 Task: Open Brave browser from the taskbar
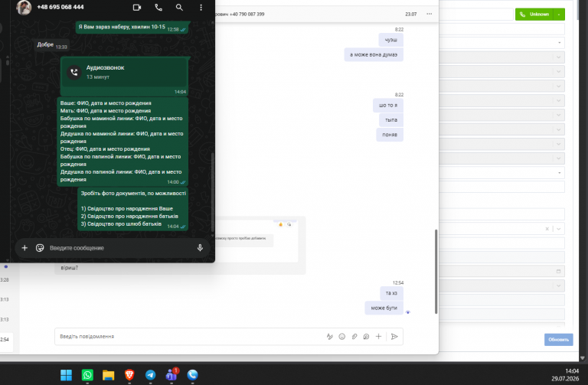[129, 375]
